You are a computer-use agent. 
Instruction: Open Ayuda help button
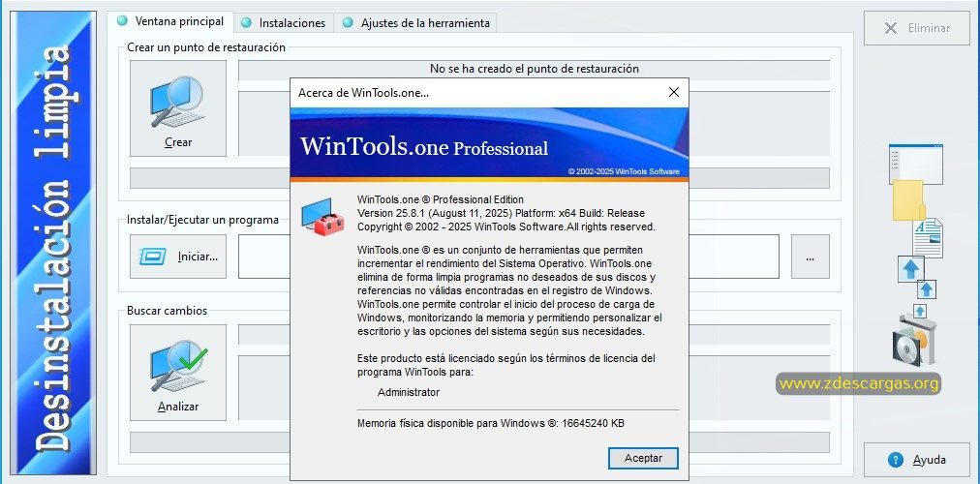click(x=917, y=460)
